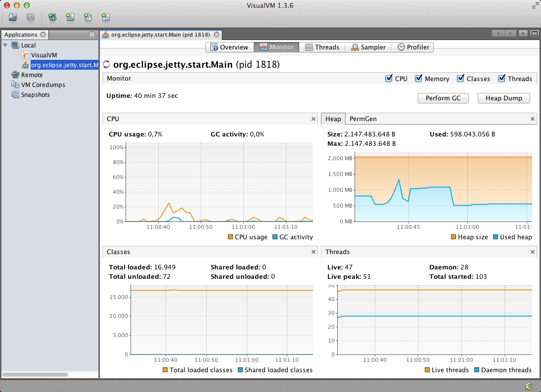
Task: Click the Load Snapshot toolbar icon
Action: [13, 17]
